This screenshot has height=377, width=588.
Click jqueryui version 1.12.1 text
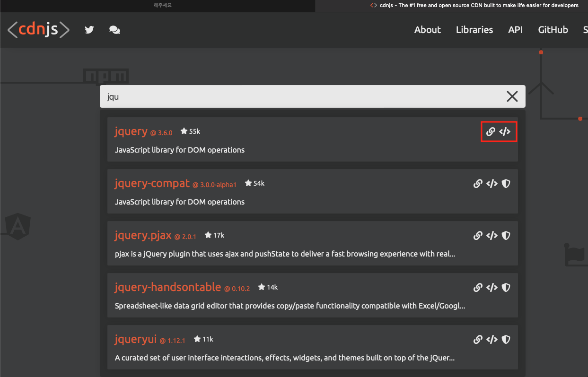point(172,341)
